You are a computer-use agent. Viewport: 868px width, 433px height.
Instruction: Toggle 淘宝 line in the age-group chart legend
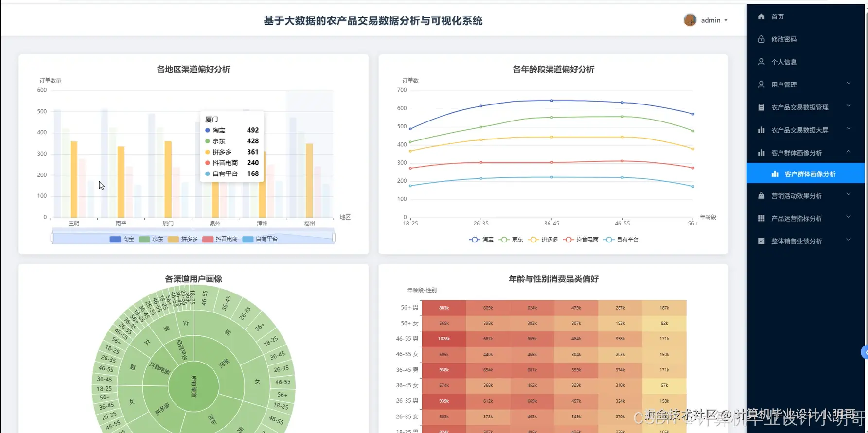481,240
